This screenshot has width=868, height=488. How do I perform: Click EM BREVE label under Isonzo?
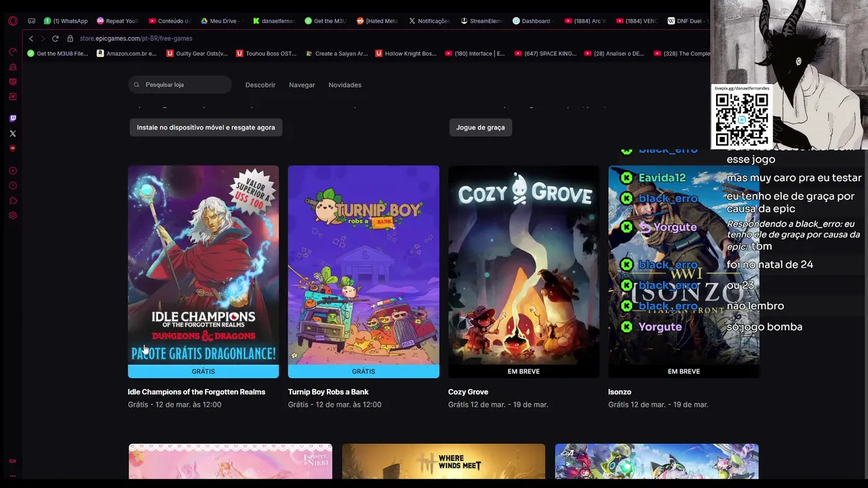click(684, 371)
